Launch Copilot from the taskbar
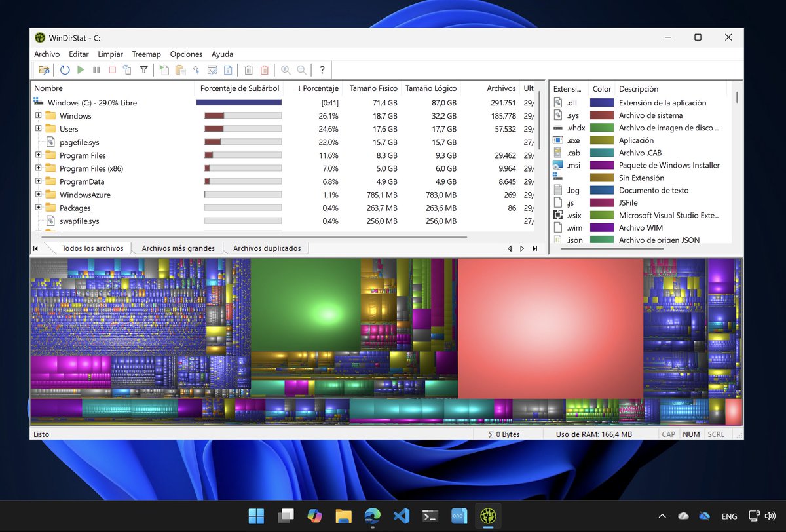The width and height of the screenshot is (786, 532). coord(314,516)
